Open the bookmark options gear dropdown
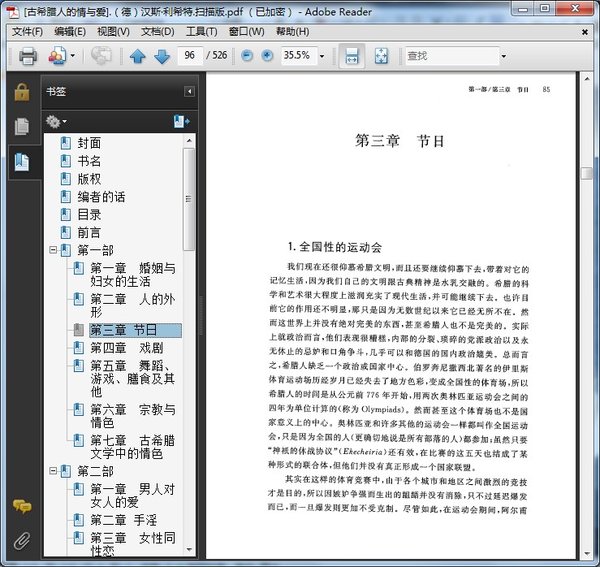The image size is (600, 567). [x=56, y=122]
